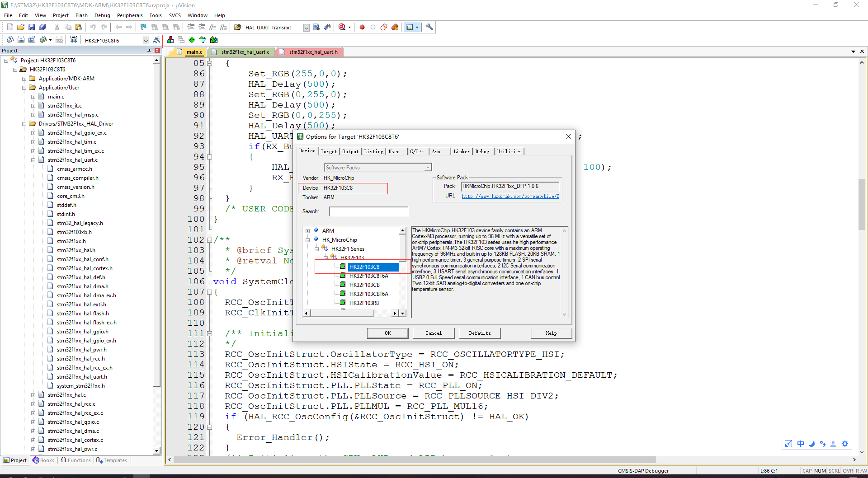
Task: Expand the ARM vendor node in device tree
Action: tap(308, 231)
